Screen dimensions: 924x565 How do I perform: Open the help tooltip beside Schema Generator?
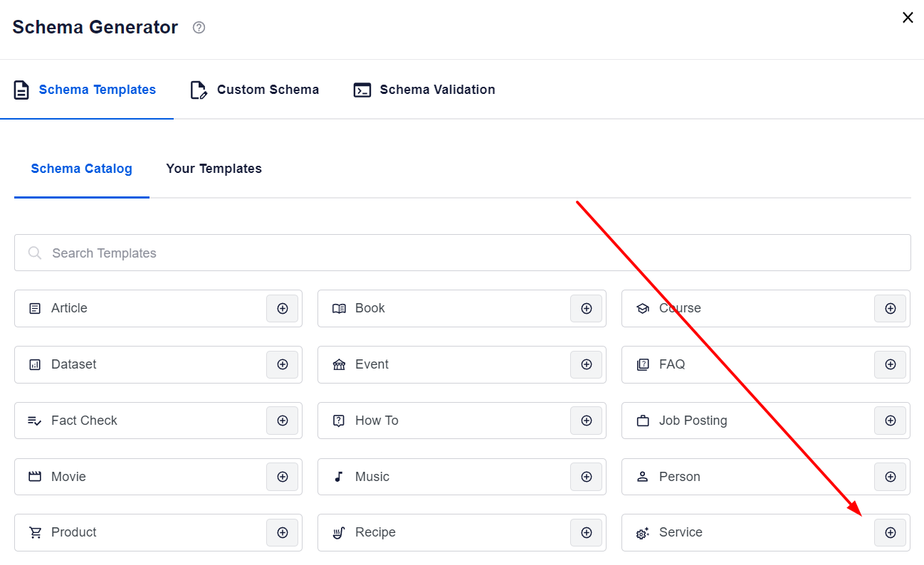tap(198, 27)
